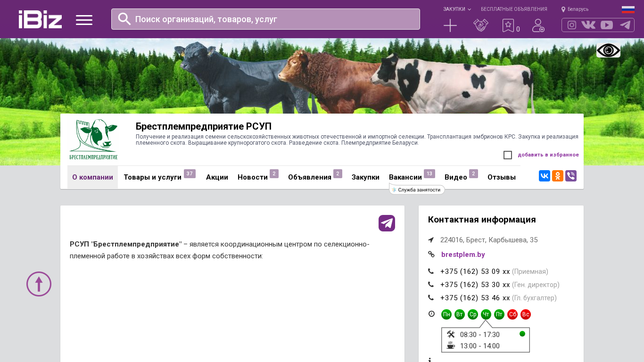
Task: Select Friday (Пт) schedule day
Action: coord(499,314)
